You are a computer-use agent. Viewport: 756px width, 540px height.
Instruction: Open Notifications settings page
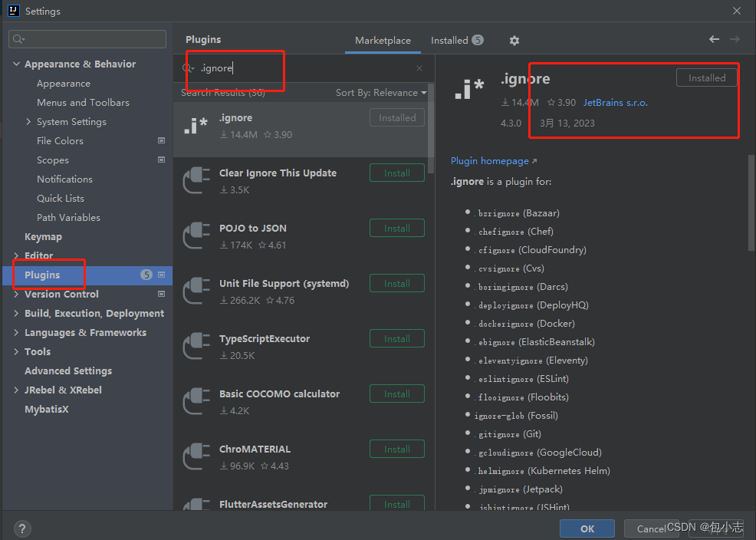pyautogui.click(x=64, y=179)
